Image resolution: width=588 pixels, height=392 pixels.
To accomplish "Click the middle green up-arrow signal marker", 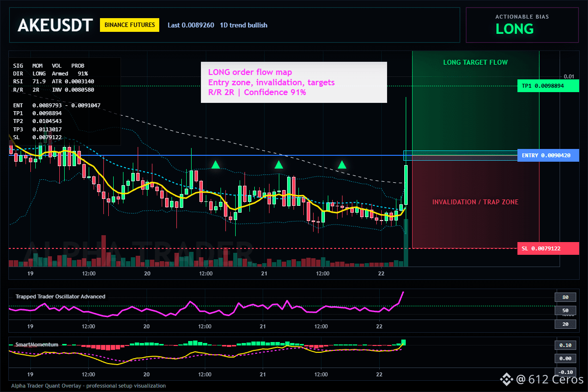I will point(279,165).
